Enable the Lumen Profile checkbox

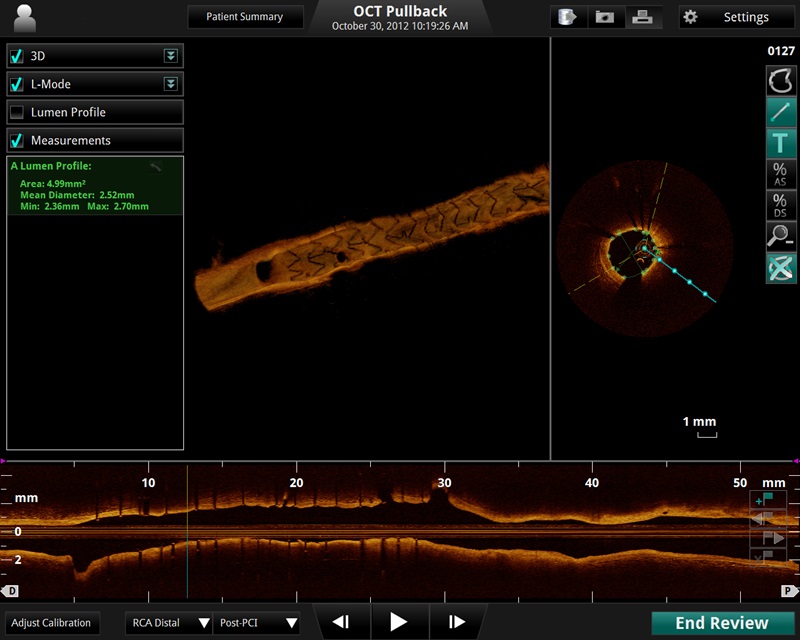pos(17,113)
